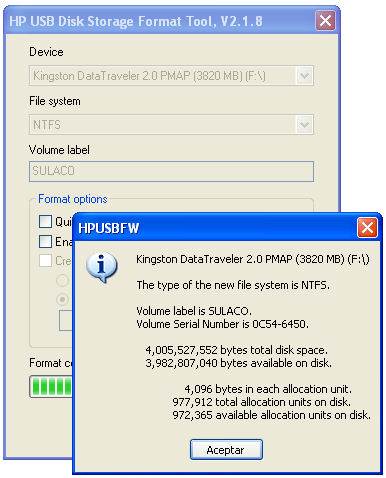Click the Format options group label
This screenshot has width=386, height=478.
click(73, 199)
